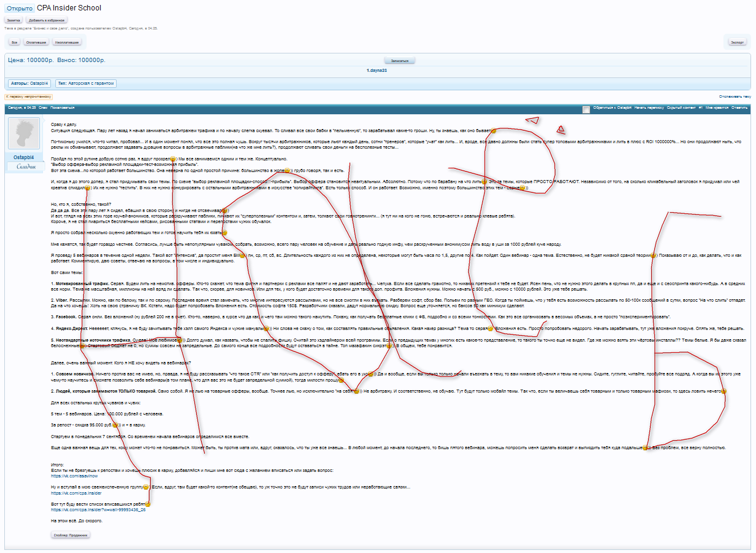756x553 pixels.
Task: Click Начать переписку with author
Action: coord(649,108)
